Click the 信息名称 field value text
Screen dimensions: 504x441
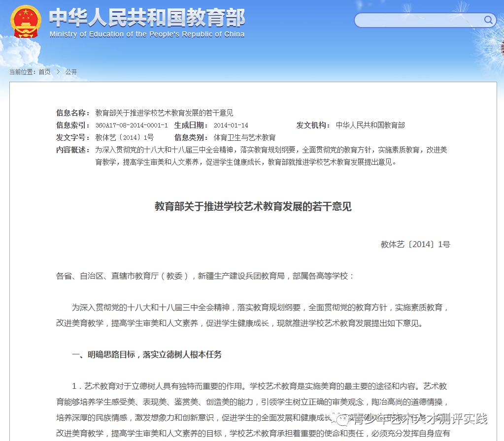coord(165,113)
